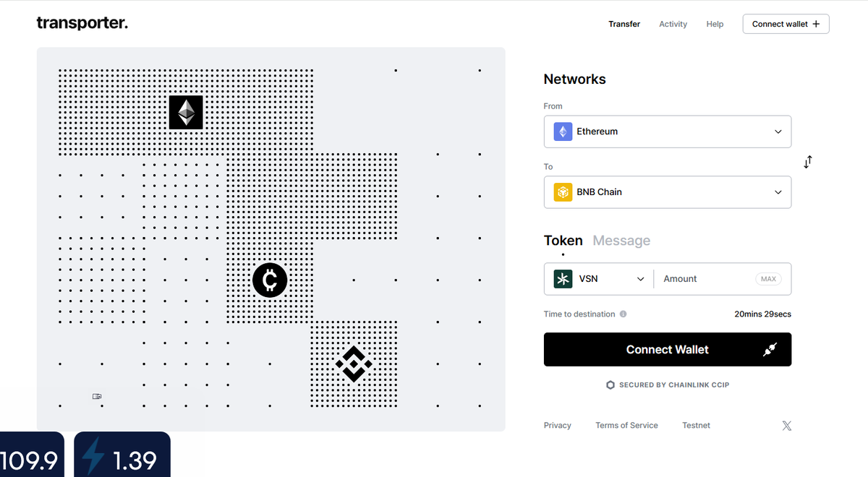This screenshot has width=868, height=477.
Task: Click the Chainlink hexagon icon
Action: pyautogui.click(x=610, y=385)
